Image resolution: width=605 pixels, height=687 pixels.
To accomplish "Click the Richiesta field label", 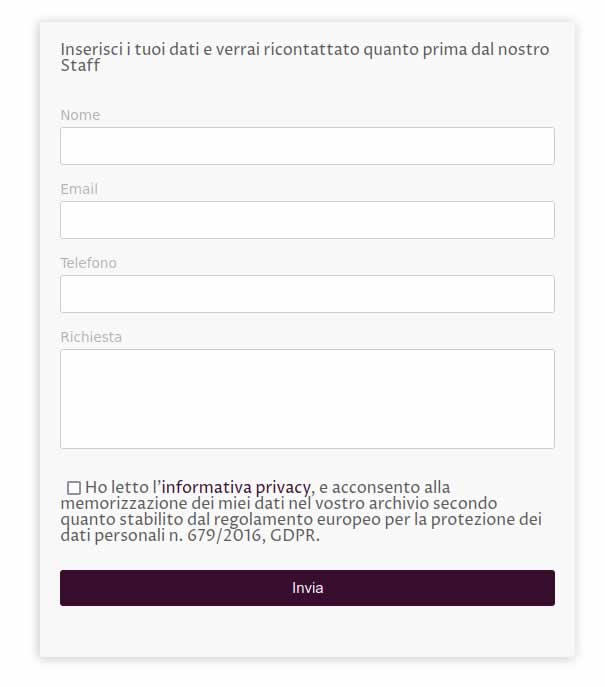I will (91, 337).
